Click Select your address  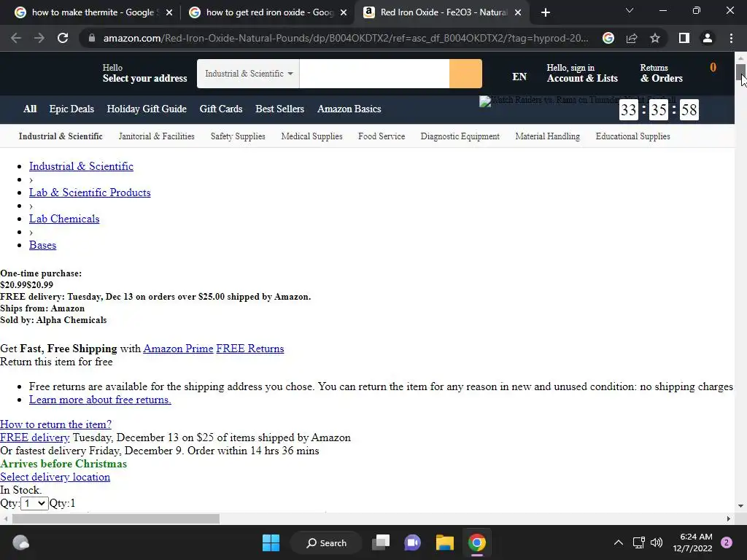(145, 74)
